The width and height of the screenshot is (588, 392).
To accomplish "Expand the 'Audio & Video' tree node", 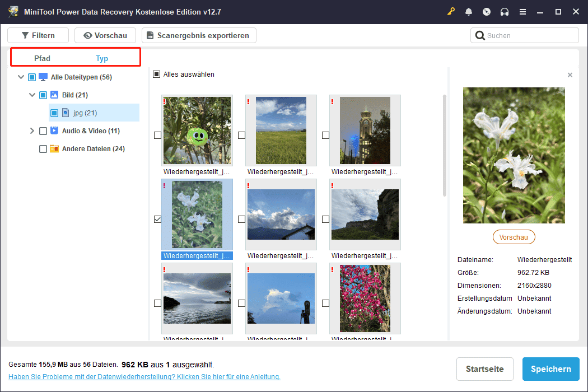I will pos(32,131).
